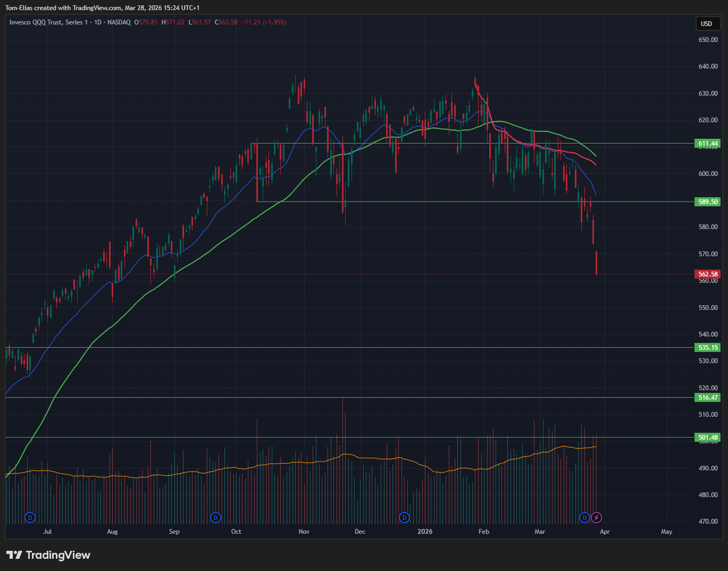Select the 535.15 horizontal line price label
The height and width of the screenshot is (571, 728).
coord(708,348)
